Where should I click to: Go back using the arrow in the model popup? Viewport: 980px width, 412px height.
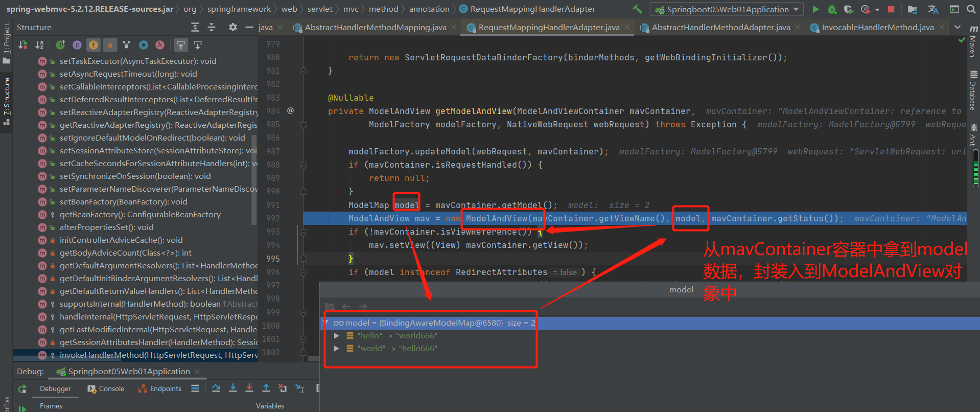coord(346,307)
